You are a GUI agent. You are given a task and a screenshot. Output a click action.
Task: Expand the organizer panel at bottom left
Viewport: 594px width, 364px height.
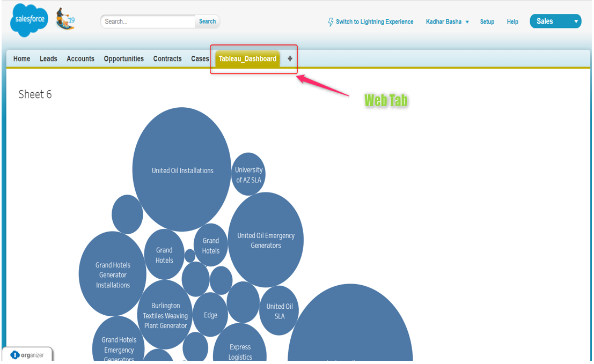27,354
